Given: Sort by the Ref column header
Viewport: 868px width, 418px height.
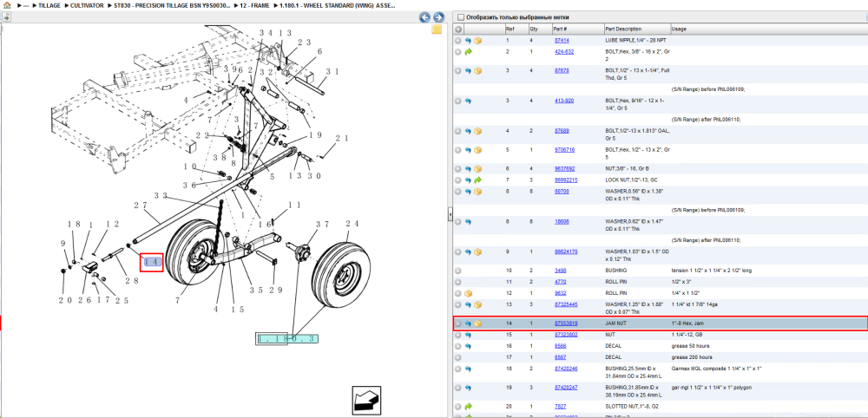Looking at the screenshot, I should [x=510, y=29].
